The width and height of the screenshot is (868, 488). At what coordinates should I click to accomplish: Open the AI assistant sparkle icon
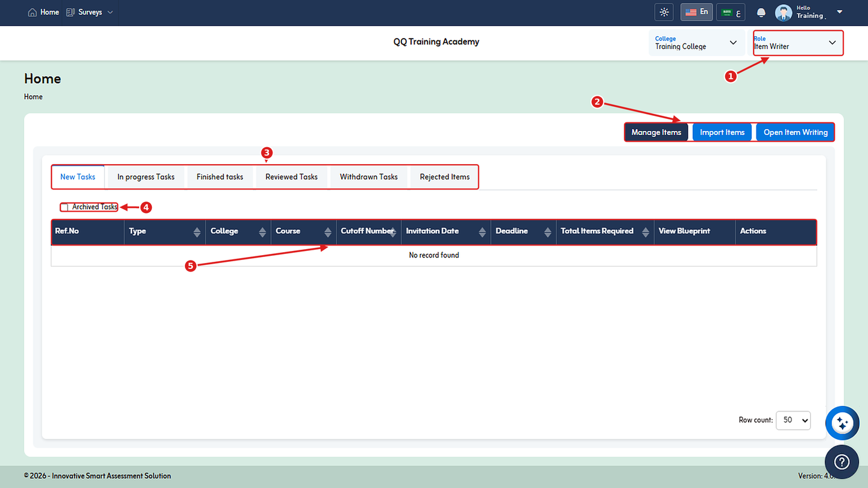pos(843,423)
